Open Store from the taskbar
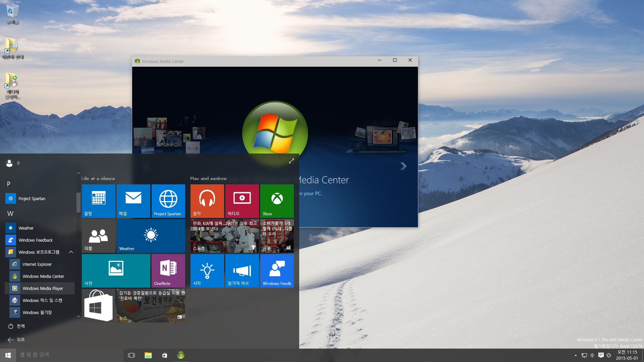Image resolution: width=644 pixels, height=362 pixels. pyautogui.click(x=164, y=355)
